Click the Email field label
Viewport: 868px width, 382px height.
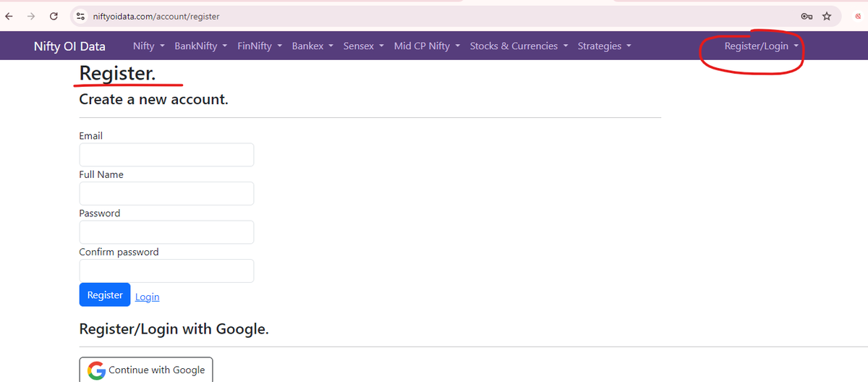[x=91, y=136]
